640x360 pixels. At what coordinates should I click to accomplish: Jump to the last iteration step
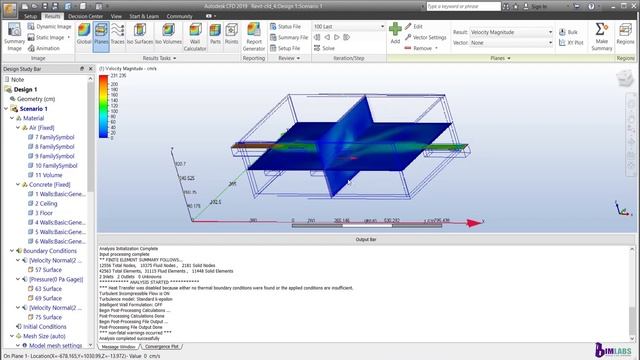point(347,37)
